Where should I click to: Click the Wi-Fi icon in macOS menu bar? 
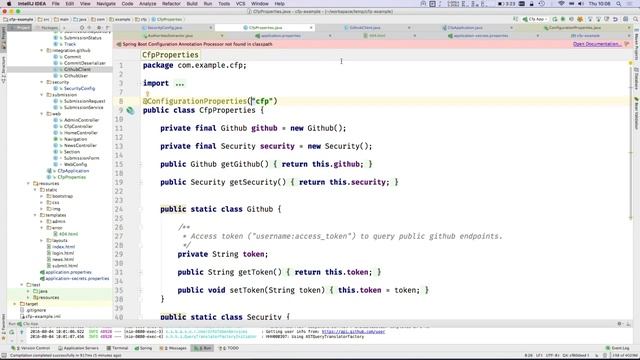[561, 4]
